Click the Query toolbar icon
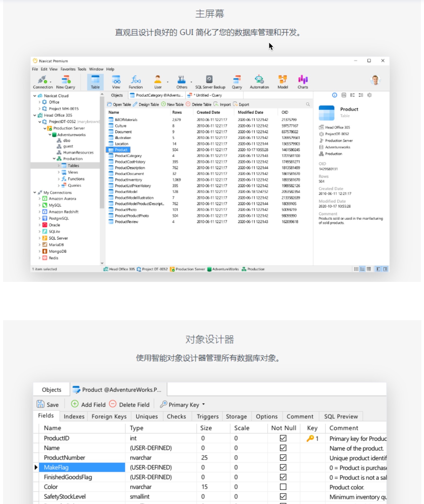The image size is (424, 504). click(237, 82)
